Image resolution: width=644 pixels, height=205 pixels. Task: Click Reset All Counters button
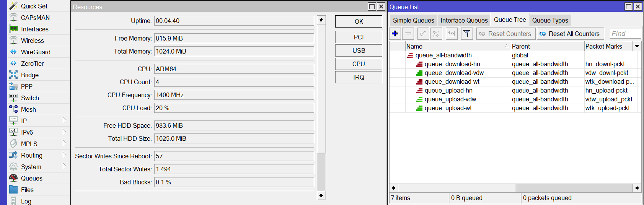coord(570,34)
